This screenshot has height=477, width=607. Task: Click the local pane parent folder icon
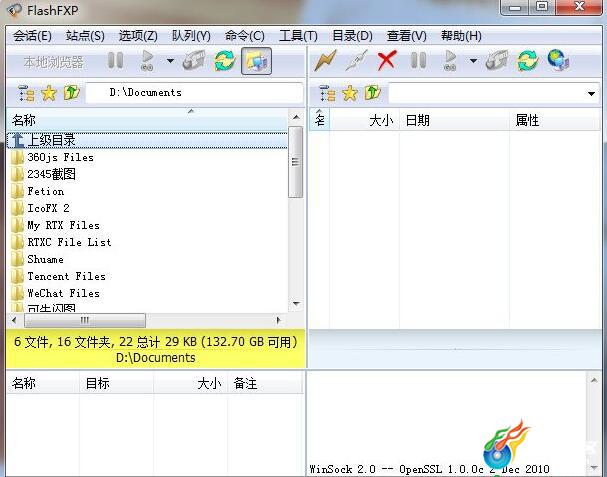pos(72,93)
